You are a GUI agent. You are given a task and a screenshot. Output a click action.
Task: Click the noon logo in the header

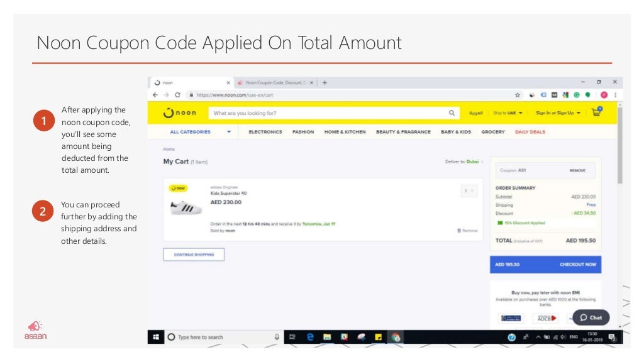pyautogui.click(x=179, y=112)
